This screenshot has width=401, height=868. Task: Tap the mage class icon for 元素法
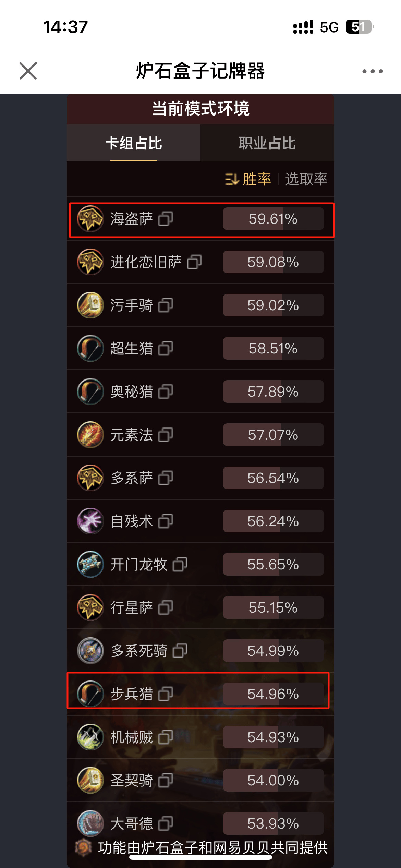90,435
